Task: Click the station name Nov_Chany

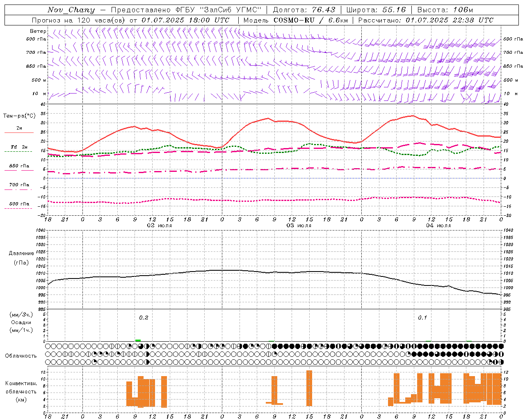Action: pos(71,10)
